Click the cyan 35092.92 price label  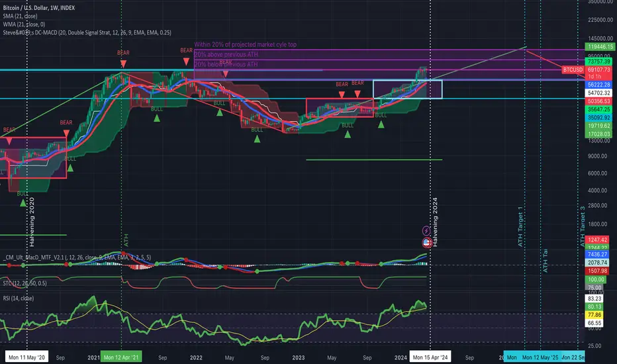point(598,118)
